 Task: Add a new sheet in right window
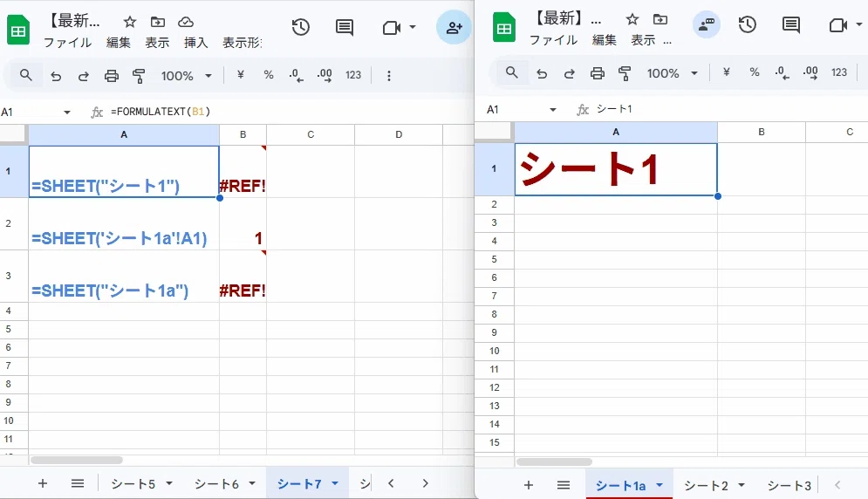[x=529, y=485]
